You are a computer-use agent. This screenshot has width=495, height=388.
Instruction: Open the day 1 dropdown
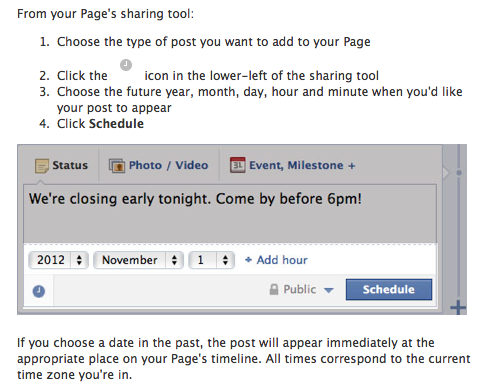tap(212, 260)
